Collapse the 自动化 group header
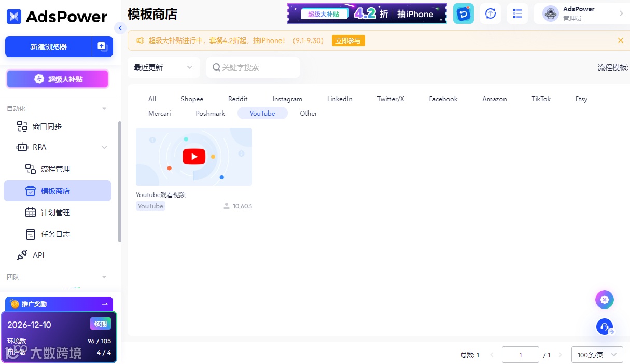Viewport: 630px width, 364px height. tap(104, 109)
